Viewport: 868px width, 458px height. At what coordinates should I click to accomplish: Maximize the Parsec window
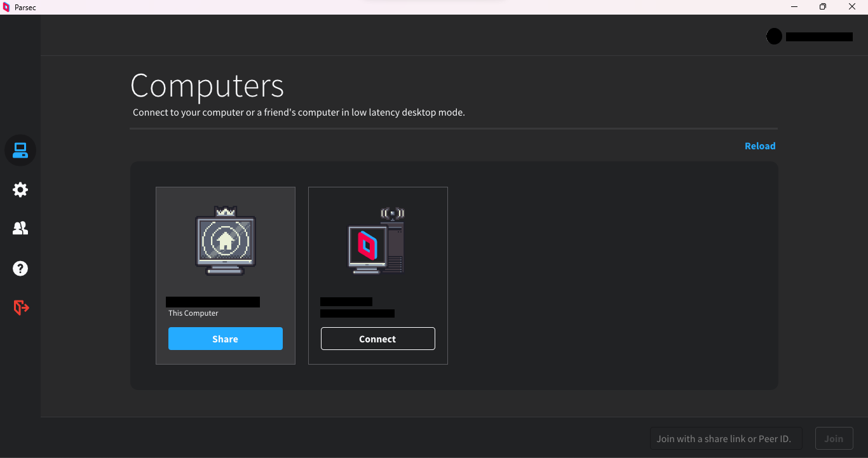(x=822, y=6)
